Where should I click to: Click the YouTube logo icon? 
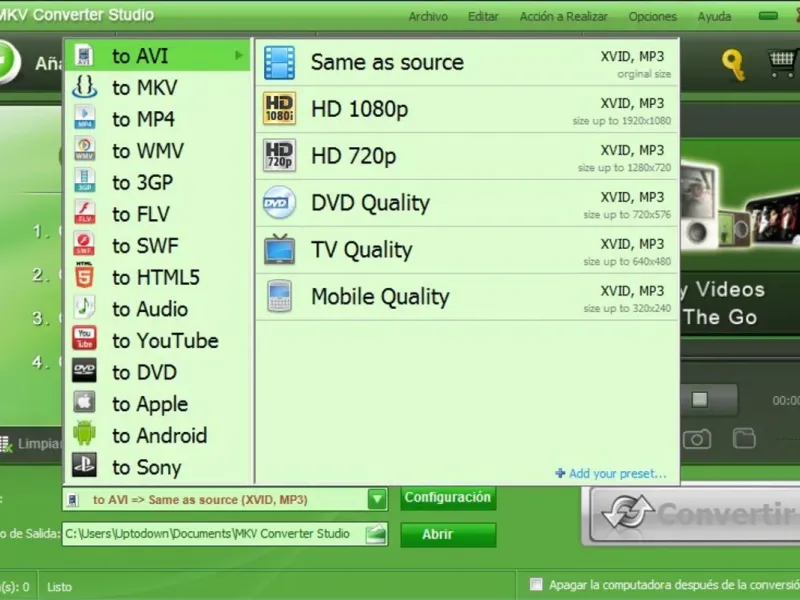coord(84,340)
